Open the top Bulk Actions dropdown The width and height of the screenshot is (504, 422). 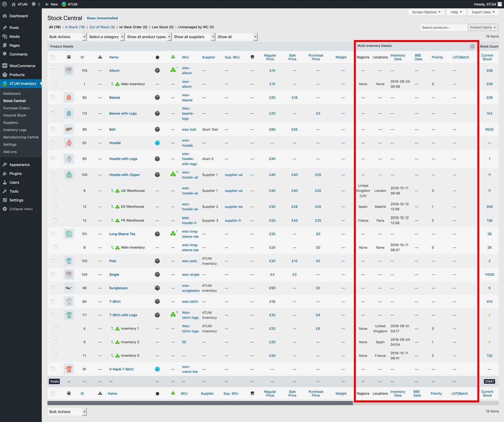[67, 37]
